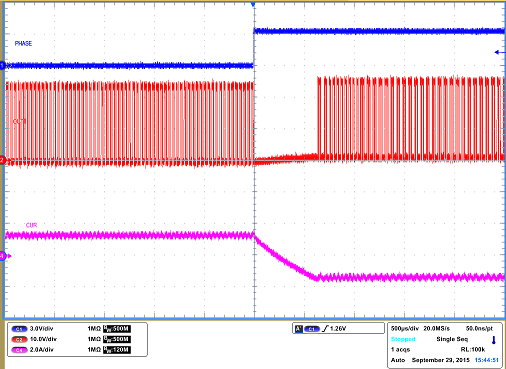This screenshot has height=369, width=506.
Task: Click the 1MΩ impedance value in the C1 row
Action: (94, 329)
